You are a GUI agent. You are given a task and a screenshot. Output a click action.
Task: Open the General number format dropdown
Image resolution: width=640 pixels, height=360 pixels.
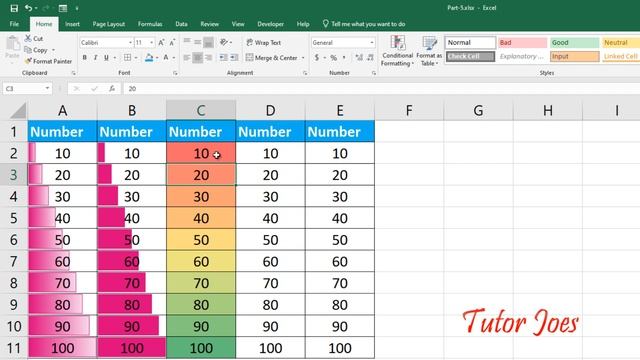pos(371,42)
